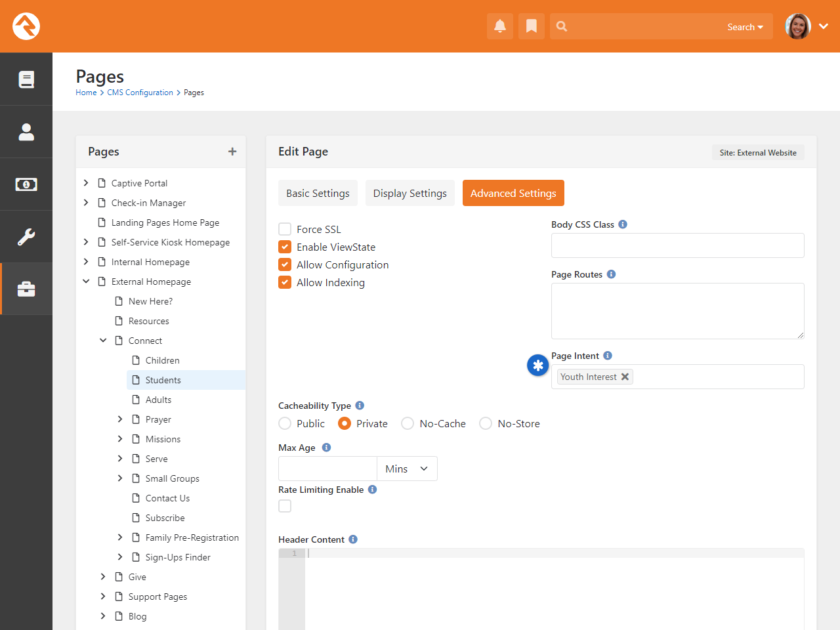This screenshot has width=840, height=630.
Task: Open the Finance money sidebar icon
Action: (x=26, y=184)
